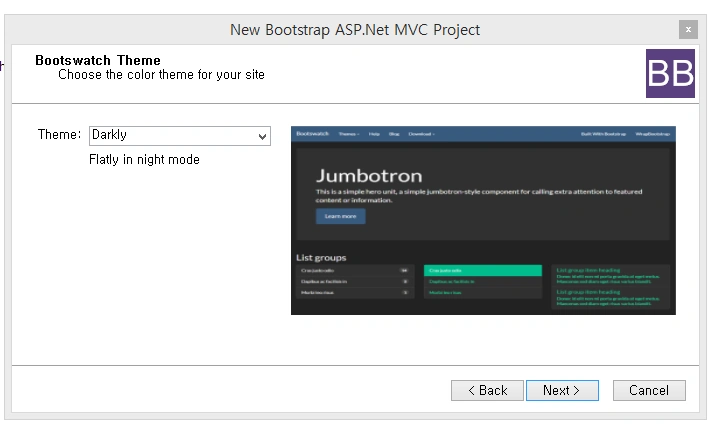Go back with the Back button
This screenshot has width=715, height=427.
point(487,391)
